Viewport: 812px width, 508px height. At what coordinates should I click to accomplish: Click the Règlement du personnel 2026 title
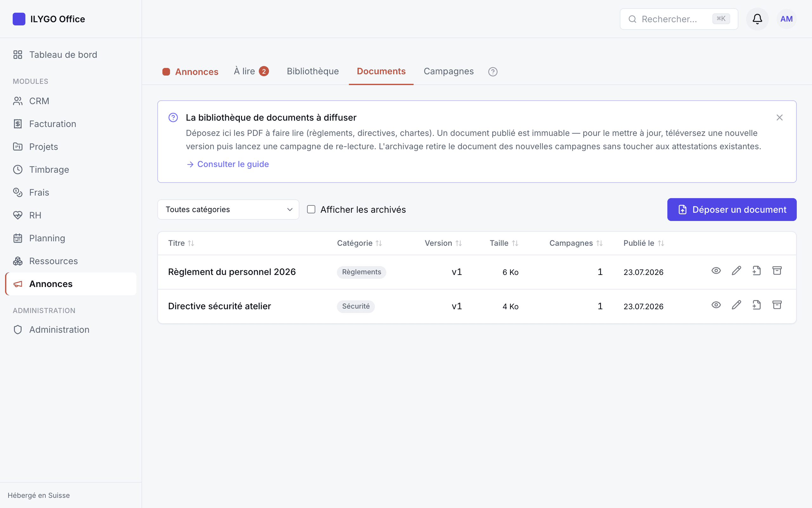coord(232,272)
